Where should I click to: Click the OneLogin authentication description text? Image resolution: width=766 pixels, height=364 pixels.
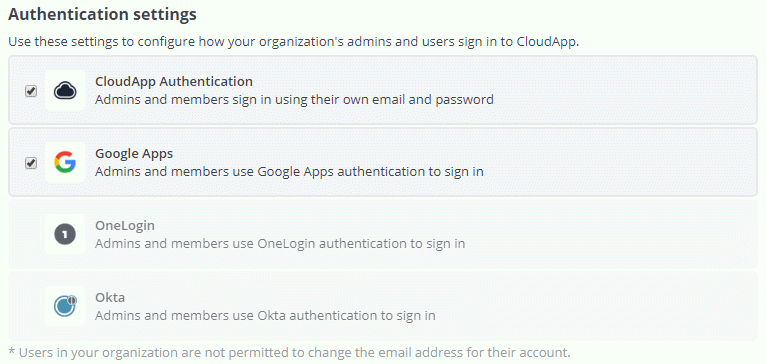[280, 243]
